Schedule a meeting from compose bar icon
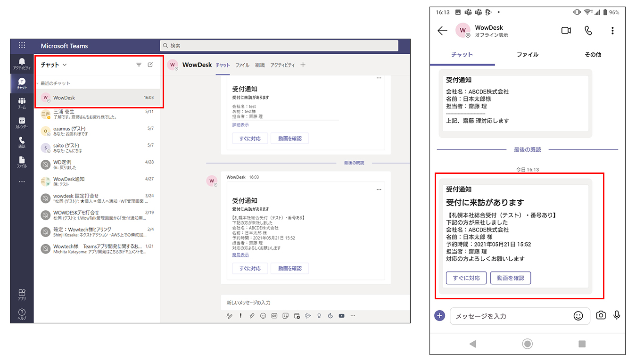Screen dimensions: 644x362 [x=297, y=316]
